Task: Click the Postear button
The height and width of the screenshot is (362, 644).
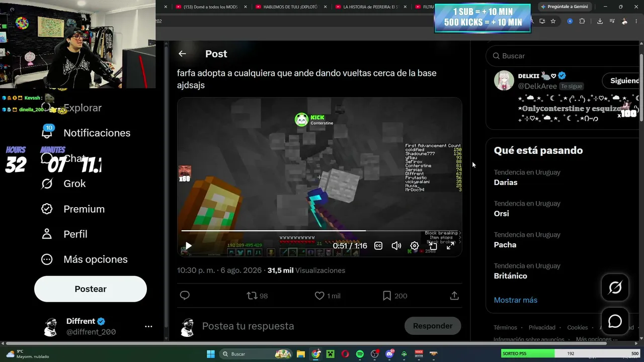Action: [91, 289]
